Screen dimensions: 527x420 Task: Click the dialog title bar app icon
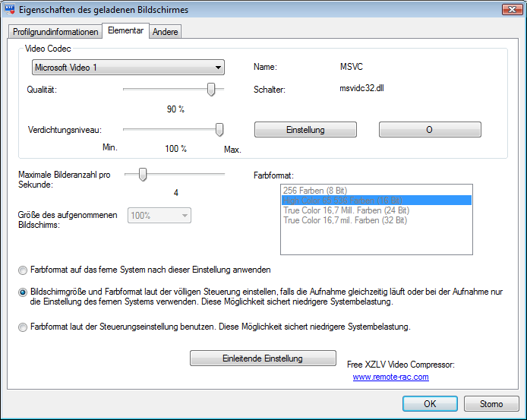point(11,9)
